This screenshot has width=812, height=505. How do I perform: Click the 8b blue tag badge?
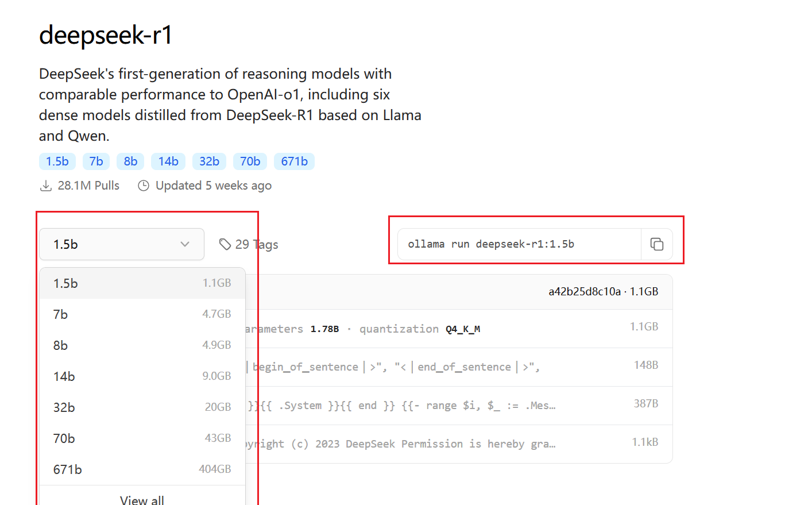[131, 161]
